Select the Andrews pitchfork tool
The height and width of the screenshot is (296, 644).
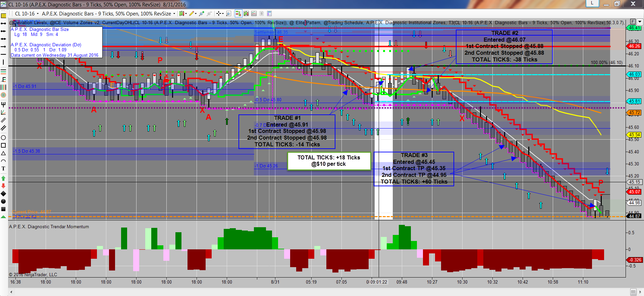click(x=3, y=104)
